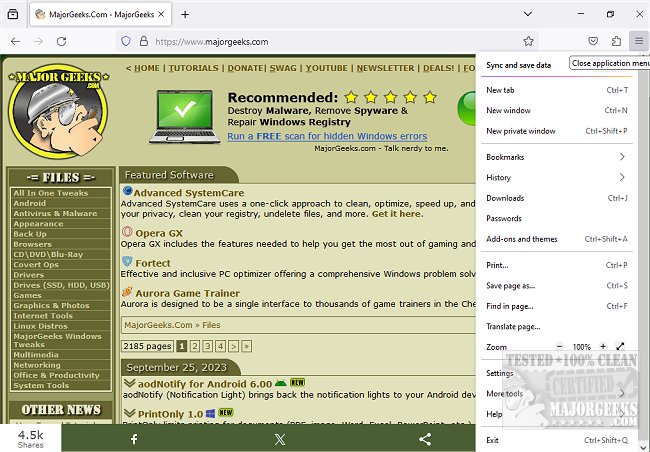Expand the History submenu
This screenshot has width=650, height=452.
click(x=557, y=177)
